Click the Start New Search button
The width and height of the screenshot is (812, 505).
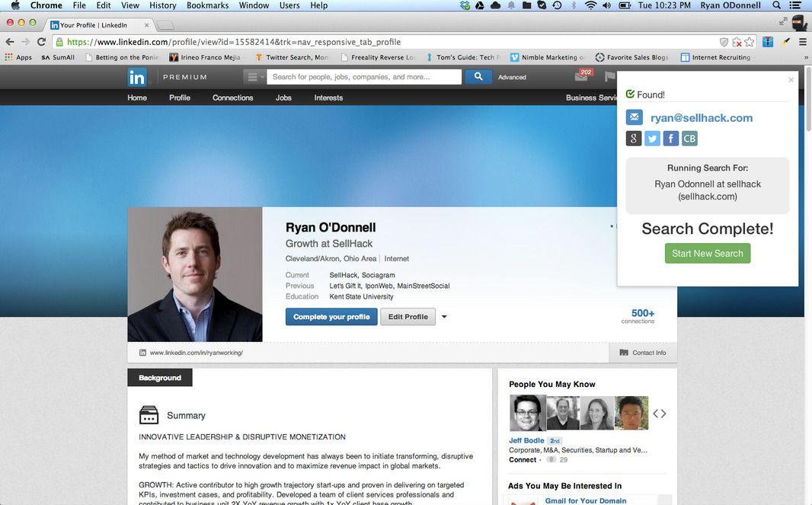pos(708,254)
